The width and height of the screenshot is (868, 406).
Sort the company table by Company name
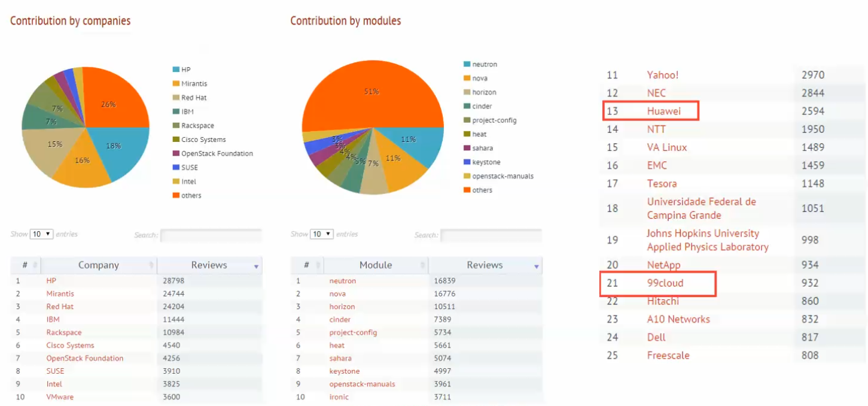point(99,265)
